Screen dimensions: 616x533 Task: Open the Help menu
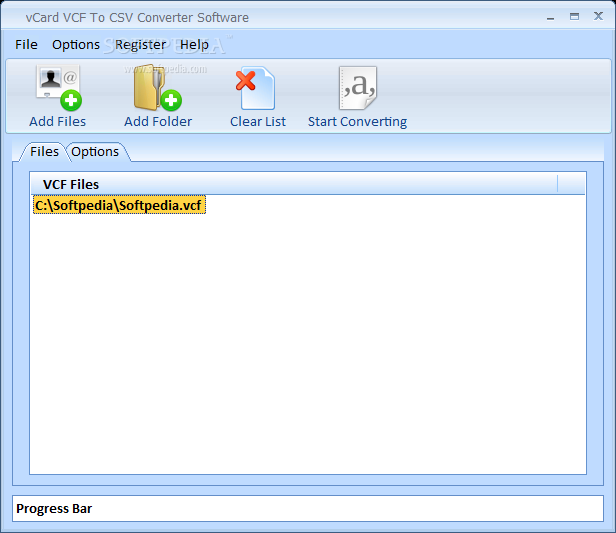[x=194, y=45]
